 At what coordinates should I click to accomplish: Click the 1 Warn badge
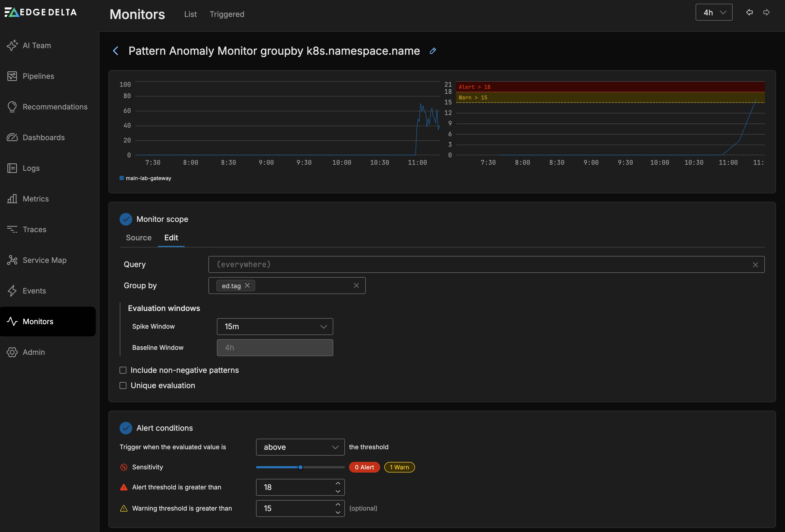(x=399, y=467)
